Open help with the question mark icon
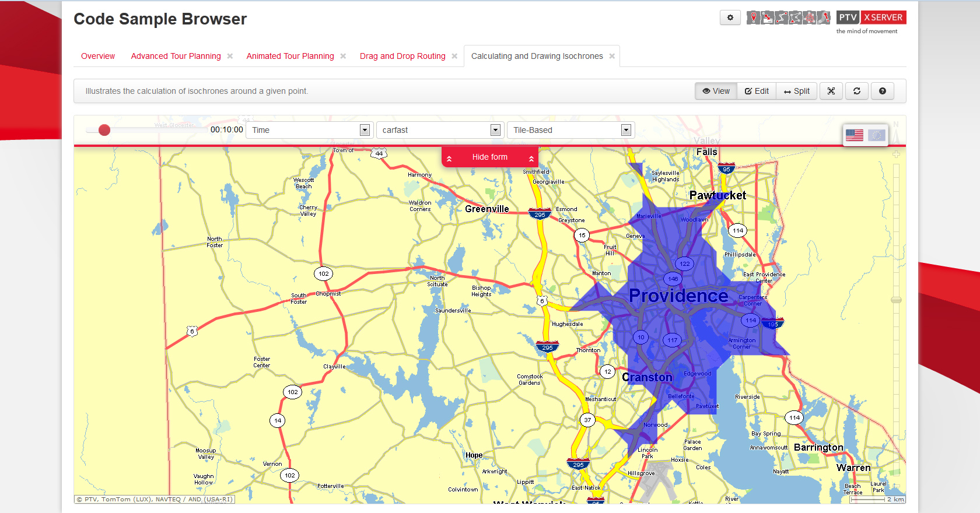Viewport: 980px width, 513px height. point(882,91)
